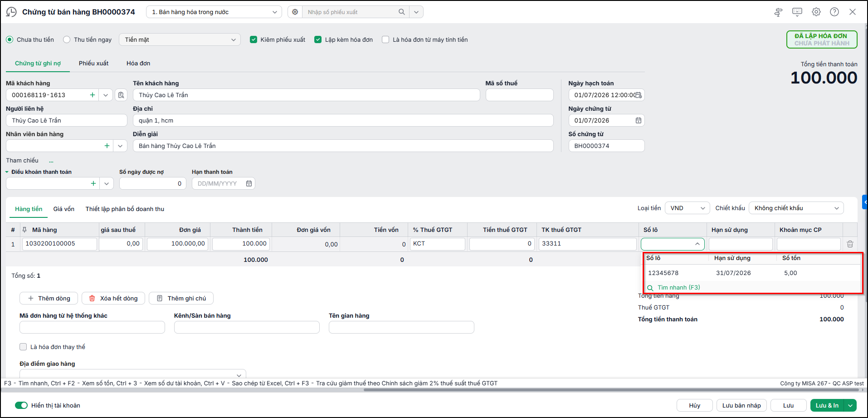Switch to Phiếu xuất tab
Screen dimensions: 868x418
[x=93, y=63]
